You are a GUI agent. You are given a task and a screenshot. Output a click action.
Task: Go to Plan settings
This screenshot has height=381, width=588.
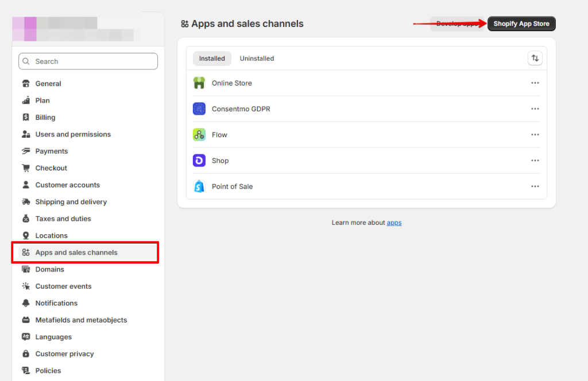42,100
